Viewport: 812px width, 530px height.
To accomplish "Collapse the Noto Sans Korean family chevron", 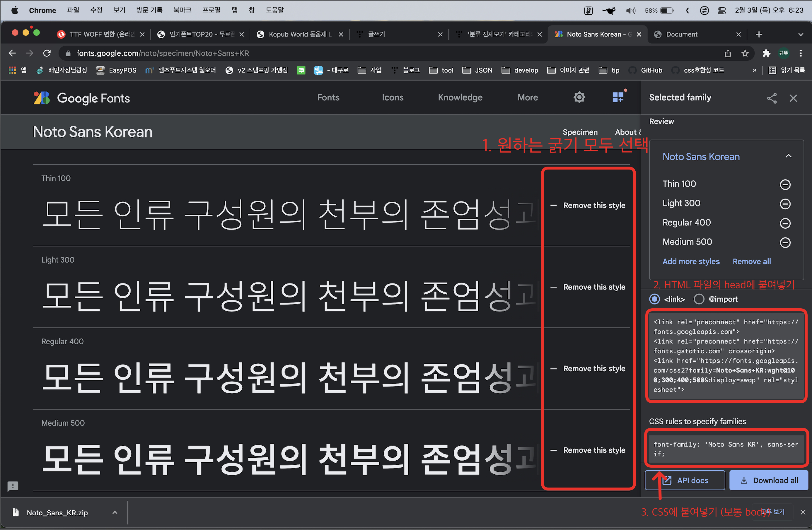I will [x=788, y=156].
